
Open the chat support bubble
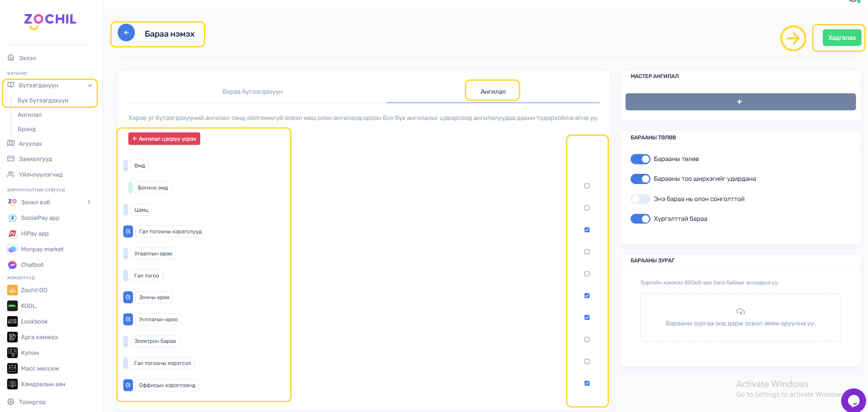853,400
